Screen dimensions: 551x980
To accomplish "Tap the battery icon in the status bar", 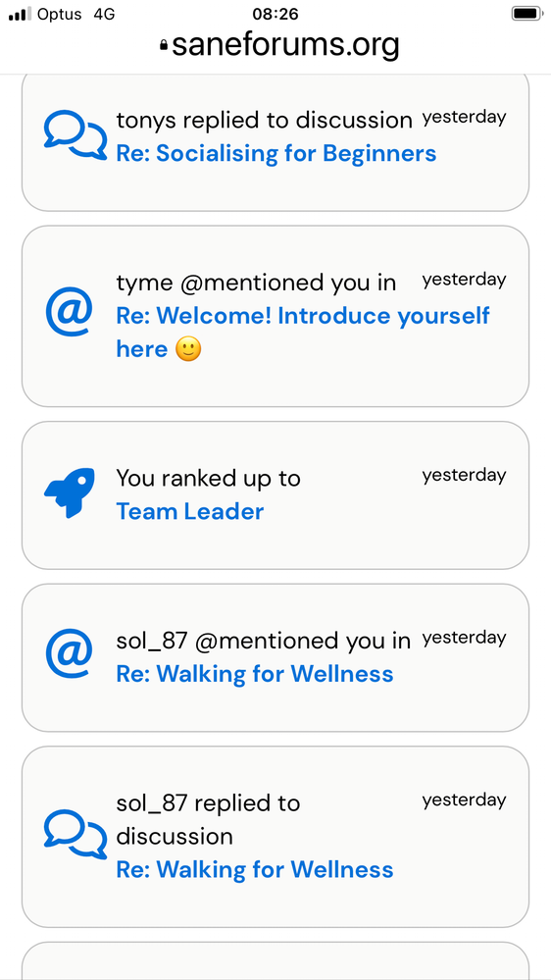I will pyautogui.click(x=526, y=13).
